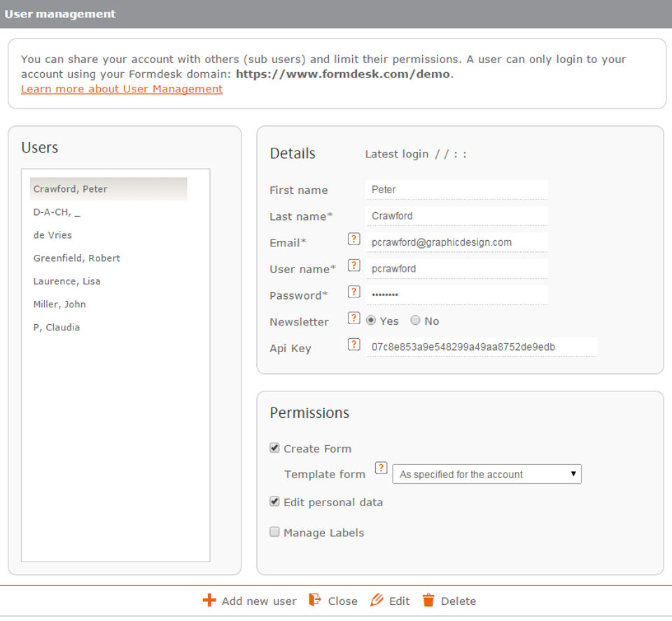Uncheck the Create Form permission
This screenshot has width=672, height=621.
(274, 448)
